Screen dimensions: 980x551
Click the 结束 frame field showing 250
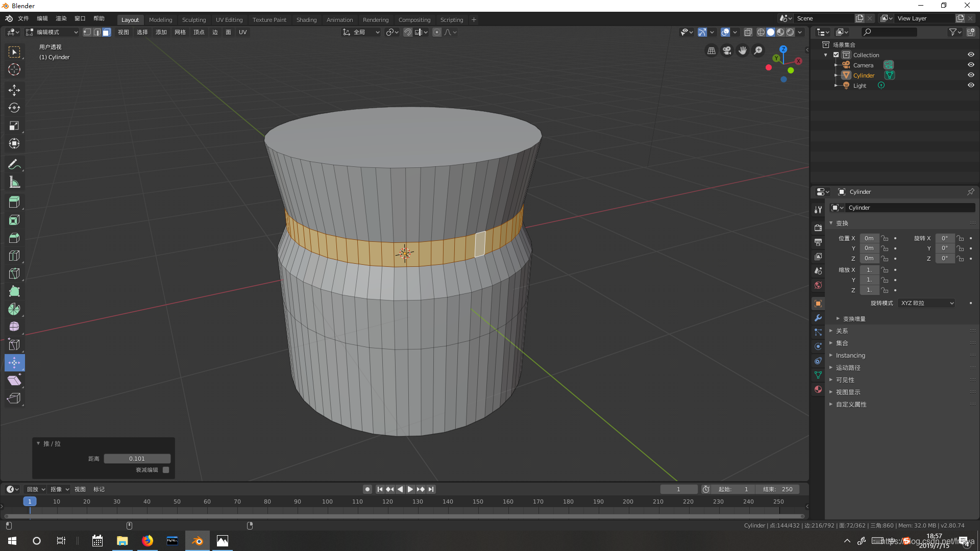pos(778,489)
